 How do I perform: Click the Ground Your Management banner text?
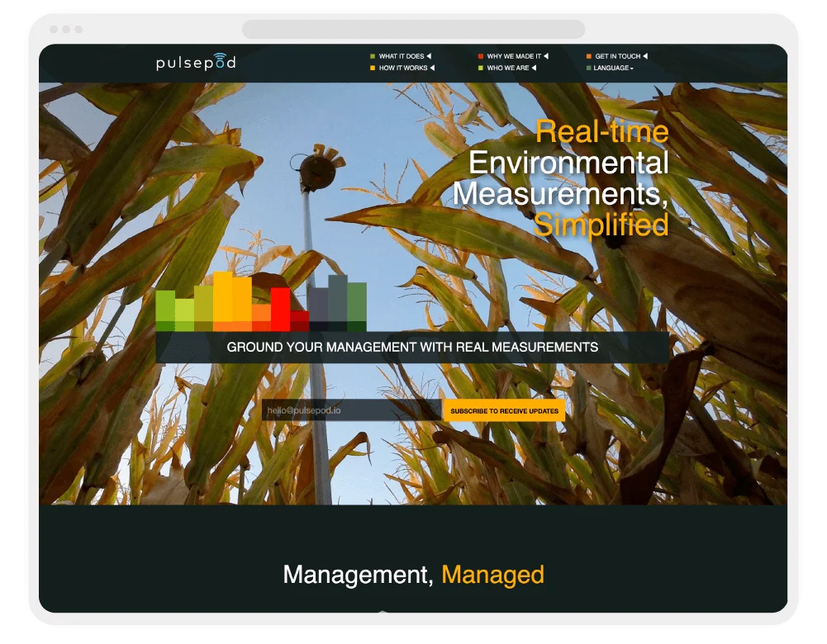(412, 347)
